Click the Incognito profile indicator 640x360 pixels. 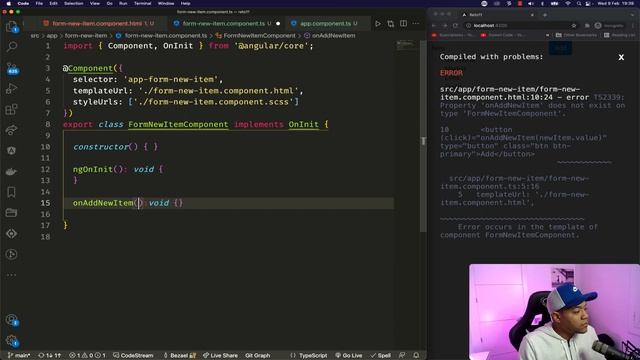(x=609, y=25)
